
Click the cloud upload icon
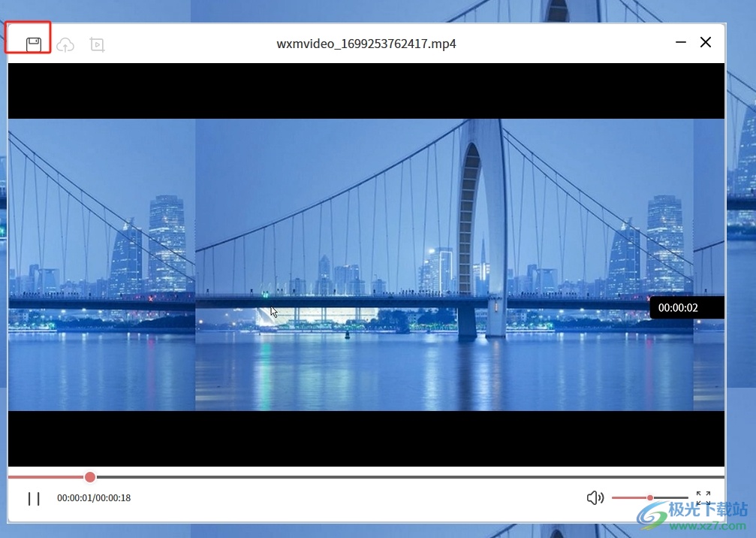tap(66, 45)
